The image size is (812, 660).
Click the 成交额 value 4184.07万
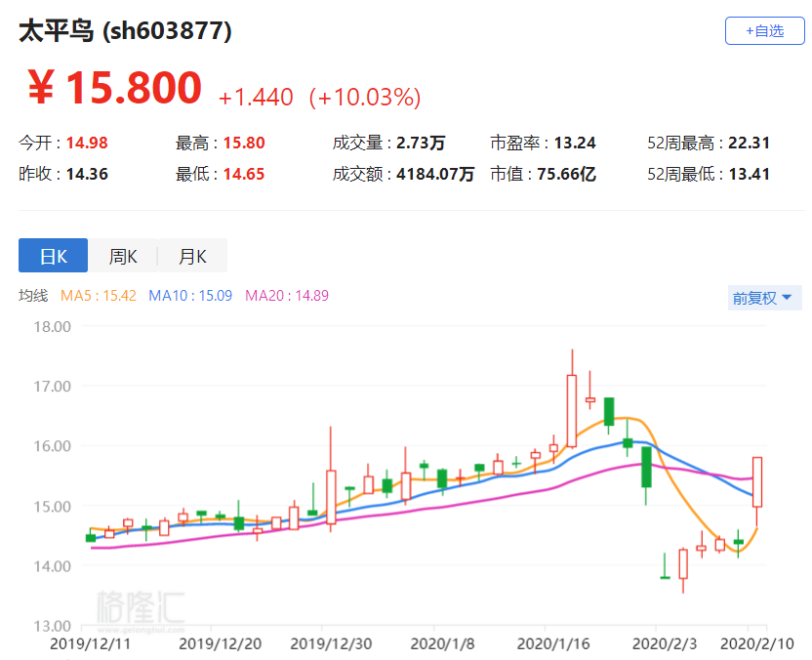point(435,174)
